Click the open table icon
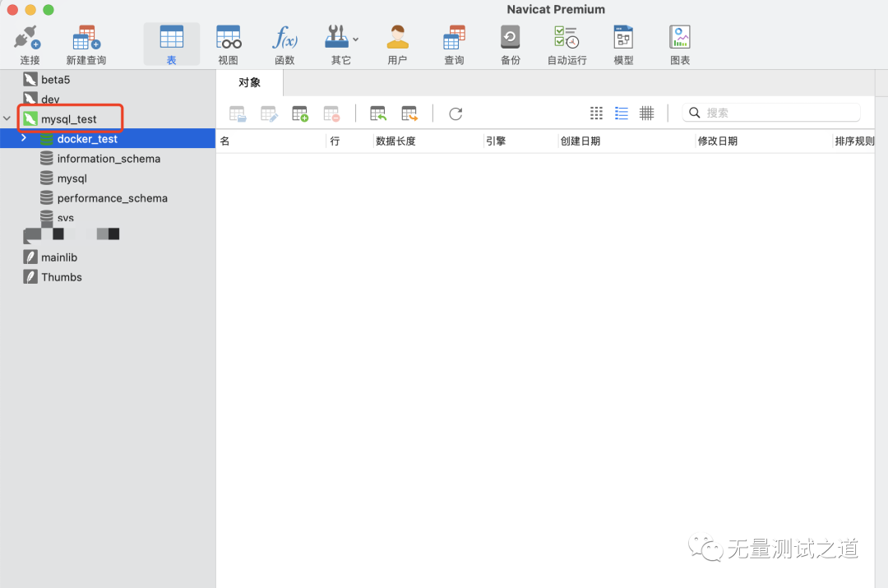The image size is (888, 588). click(238, 113)
